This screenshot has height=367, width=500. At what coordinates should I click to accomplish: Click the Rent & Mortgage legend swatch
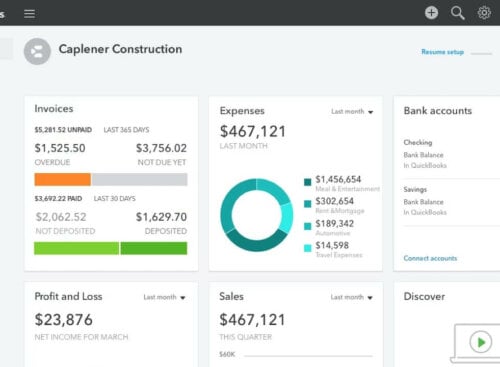click(x=307, y=204)
